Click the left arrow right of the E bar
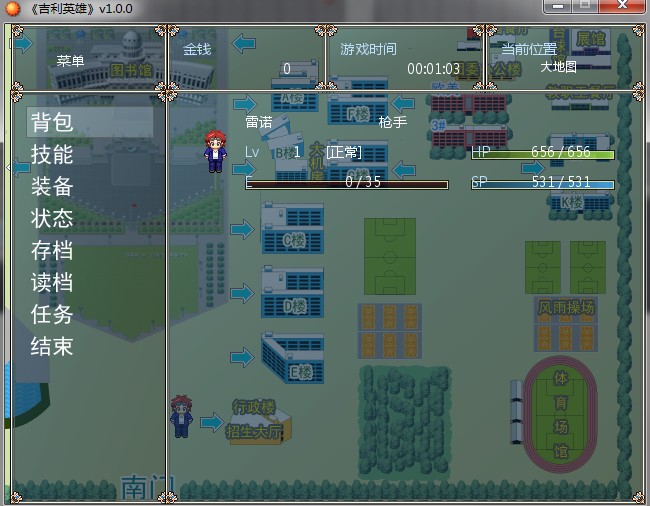Viewport: 650px width, 506px height. pyautogui.click(x=403, y=170)
